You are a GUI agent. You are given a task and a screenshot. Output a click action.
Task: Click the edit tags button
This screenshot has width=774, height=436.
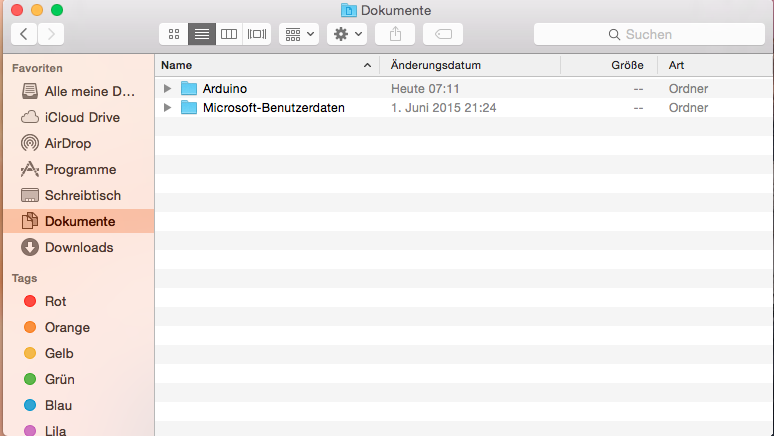pos(443,34)
